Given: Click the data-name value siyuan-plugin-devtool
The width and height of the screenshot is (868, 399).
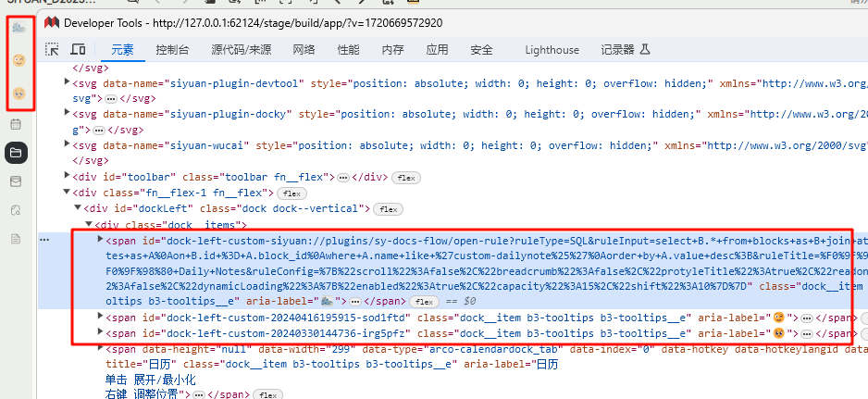Looking at the screenshot, I should (234, 83).
